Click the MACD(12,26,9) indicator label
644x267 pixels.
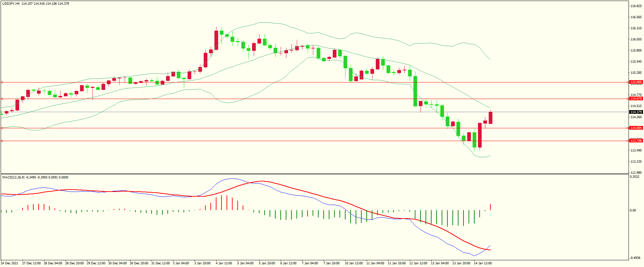click(x=13, y=177)
